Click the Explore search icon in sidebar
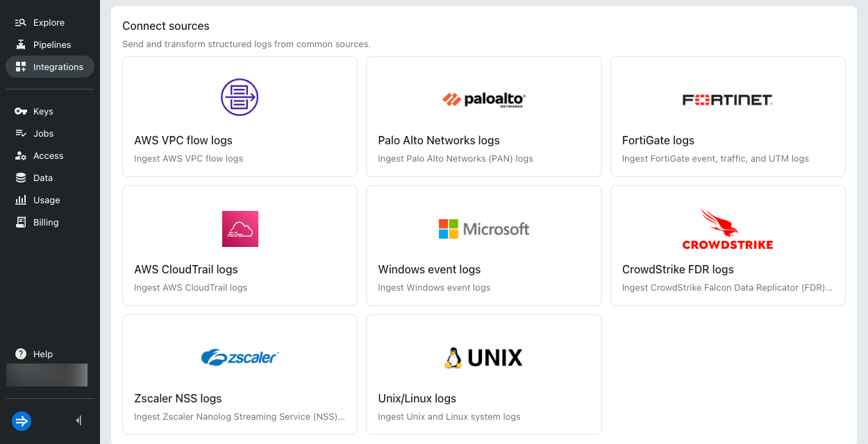Viewport: 868px width, 444px height. tap(21, 22)
